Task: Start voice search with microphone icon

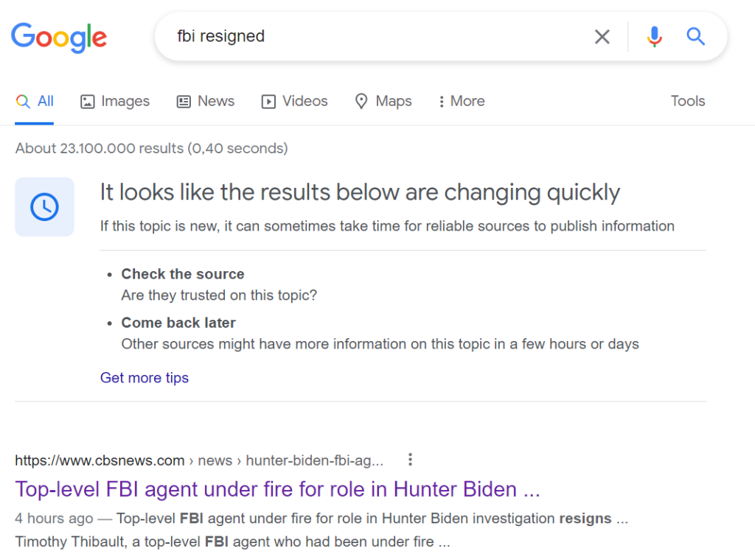Action: (x=655, y=37)
